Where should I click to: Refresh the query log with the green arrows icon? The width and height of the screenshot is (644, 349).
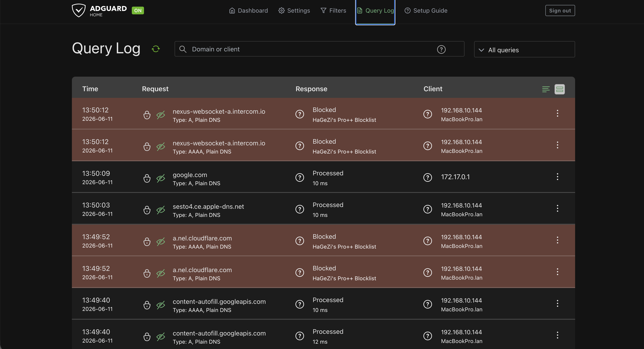pos(156,49)
